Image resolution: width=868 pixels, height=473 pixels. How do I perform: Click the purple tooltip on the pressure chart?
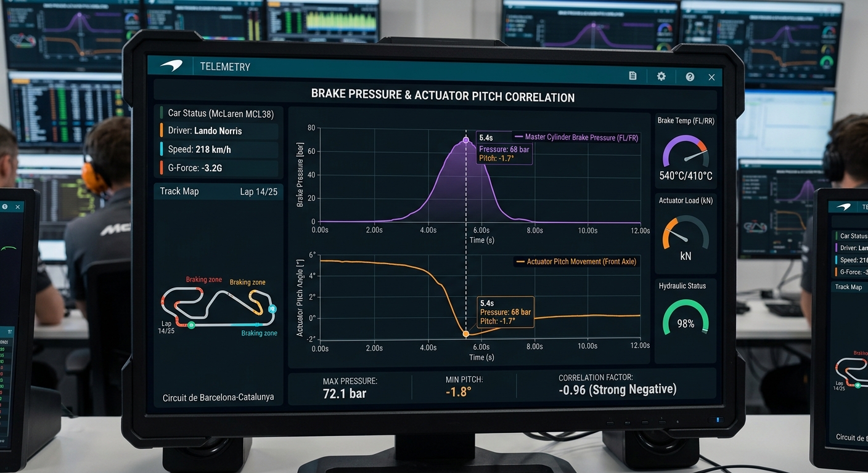(504, 148)
